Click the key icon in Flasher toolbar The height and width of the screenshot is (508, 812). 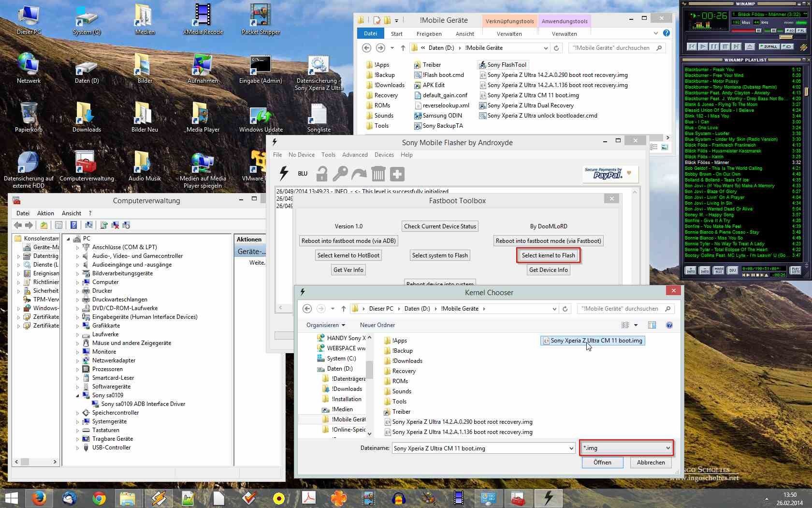pyautogui.click(x=340, y=174)
